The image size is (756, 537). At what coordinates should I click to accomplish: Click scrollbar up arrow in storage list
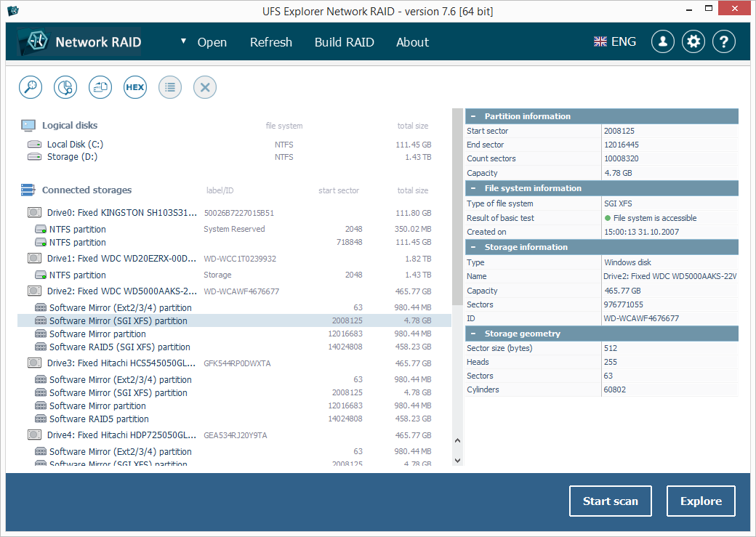pos(457,440)
